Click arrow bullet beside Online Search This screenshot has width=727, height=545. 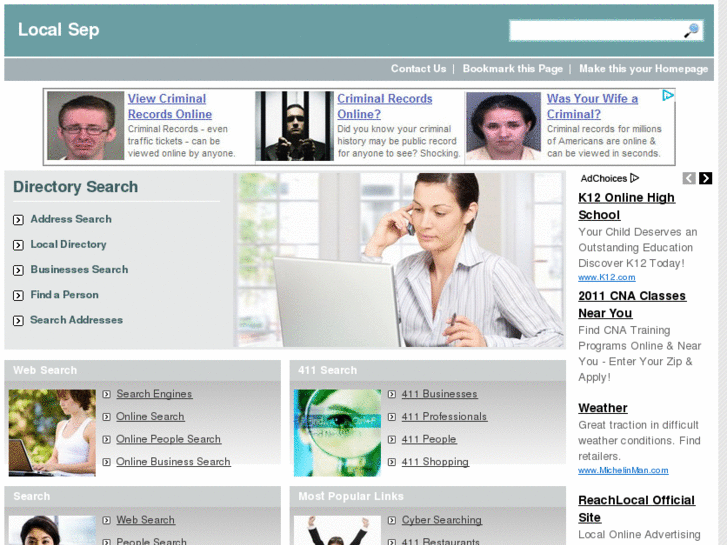pyautogui.click(x=107, y=417)
